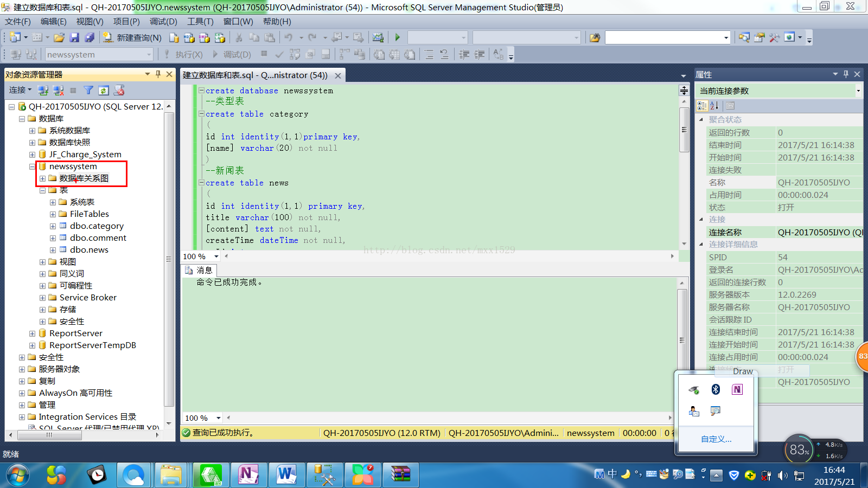Screen dimensions: 868x488
Task: Open the 文件(F) menu
Action: coord(18,21)
